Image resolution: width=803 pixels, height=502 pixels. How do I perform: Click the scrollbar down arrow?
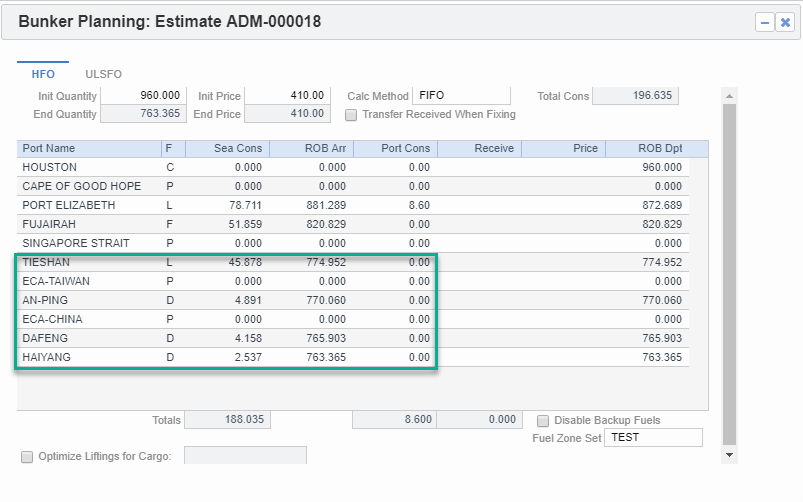[730, 455]
